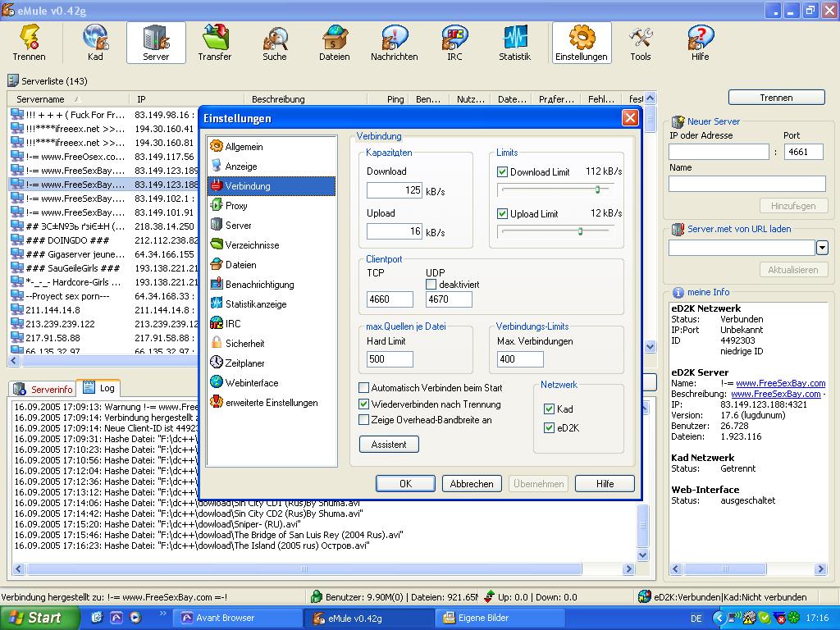Viewport: 840px width, 630px height.
Task: Sort server list by Servername column
Action: click(x=68, y=99)
